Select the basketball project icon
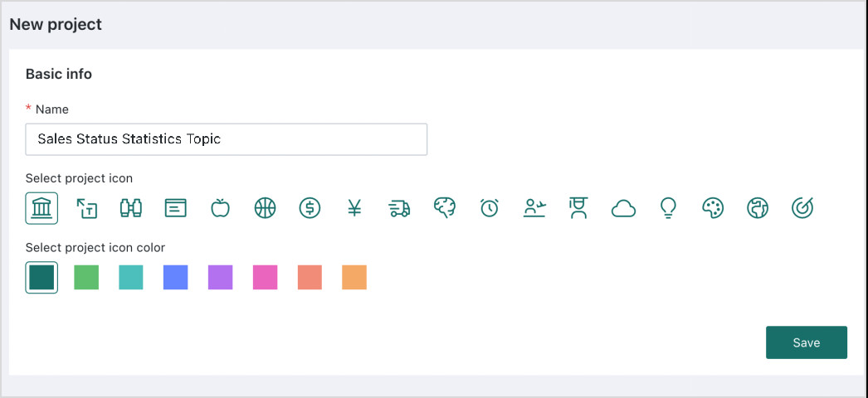868x398 pixels. click(266, 208)
